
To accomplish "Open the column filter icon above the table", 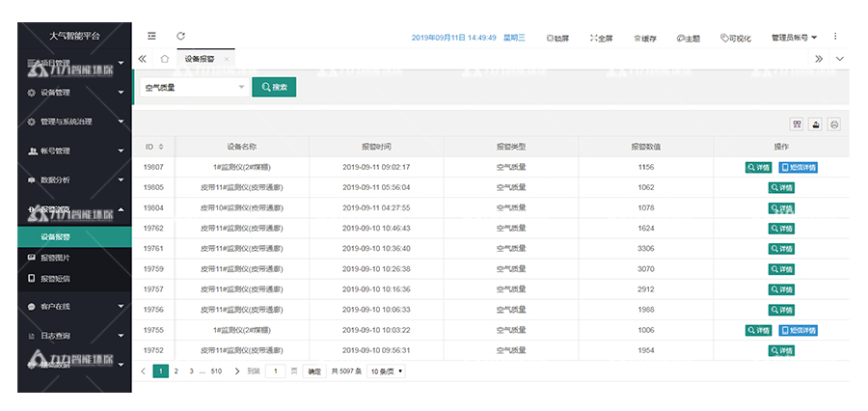I will (x=797, y=123).
